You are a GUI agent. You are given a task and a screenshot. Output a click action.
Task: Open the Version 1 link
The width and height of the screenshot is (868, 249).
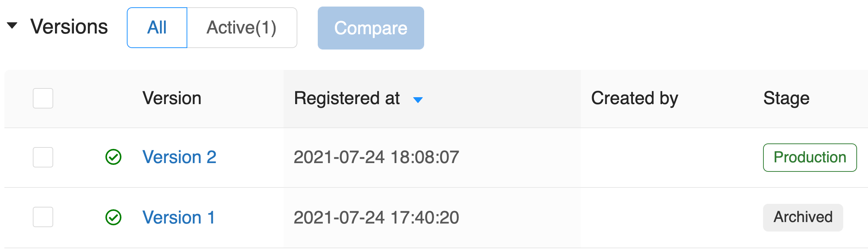point(179,217)
